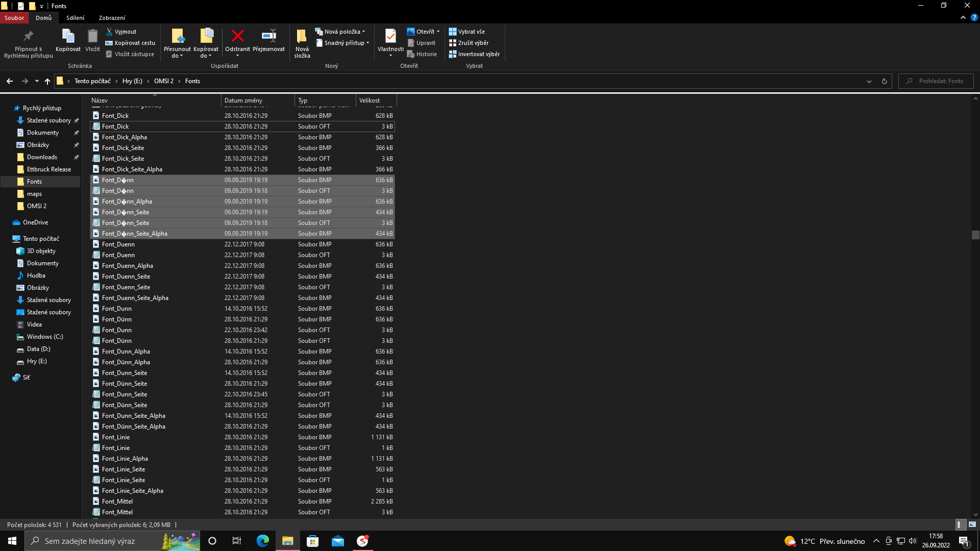
Task: Click Vybrat vše button
Action: [467, 32]
